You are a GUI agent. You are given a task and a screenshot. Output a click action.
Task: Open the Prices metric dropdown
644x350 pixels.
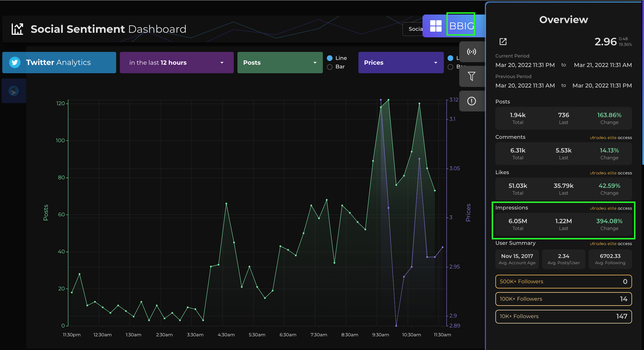[x=401, y=62]
